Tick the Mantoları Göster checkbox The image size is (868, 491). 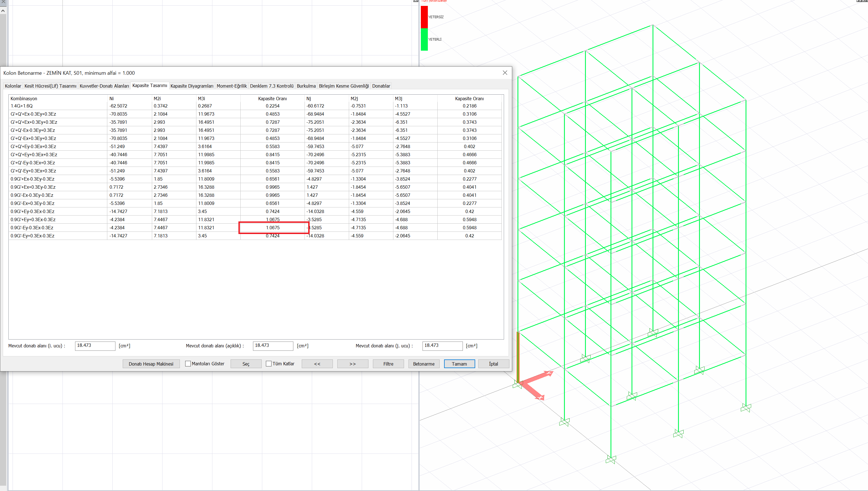(188, 364)
